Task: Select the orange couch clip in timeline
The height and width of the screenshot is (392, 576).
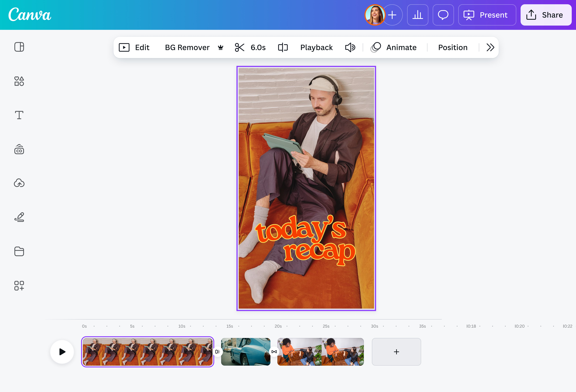Action: [147, 352]
